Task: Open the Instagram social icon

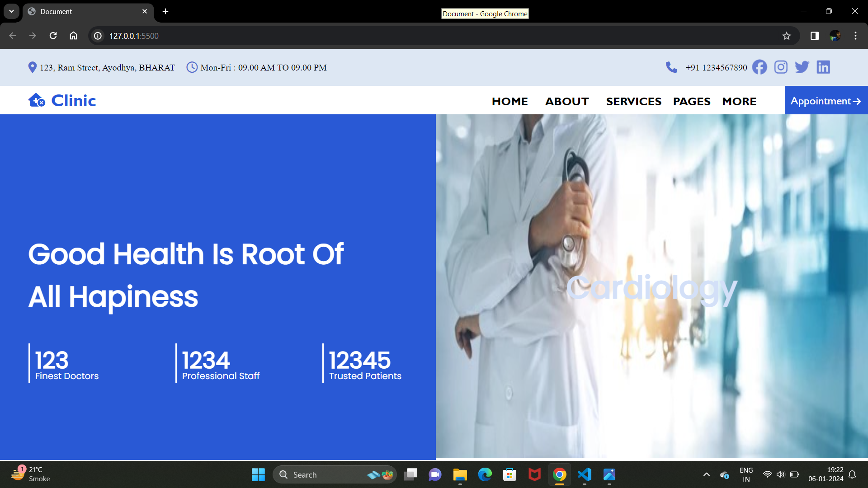Action: coord(781,67)
